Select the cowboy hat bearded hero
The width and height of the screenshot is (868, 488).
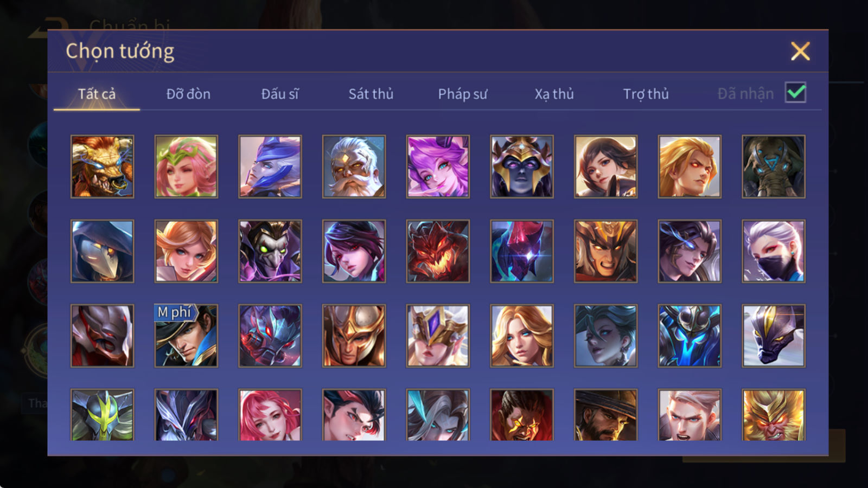coord(605,415)
